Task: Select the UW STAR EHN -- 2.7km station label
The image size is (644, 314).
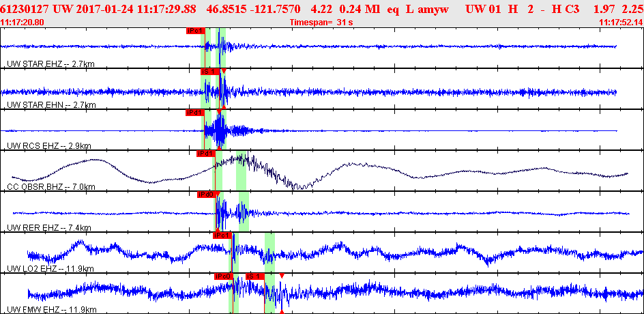Action: (52, 105)
